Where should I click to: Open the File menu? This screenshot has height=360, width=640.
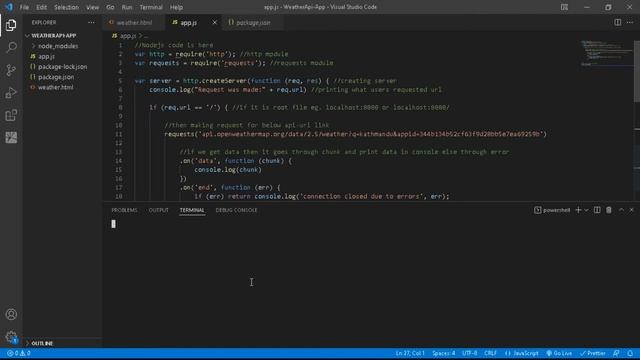click(24, 7)
